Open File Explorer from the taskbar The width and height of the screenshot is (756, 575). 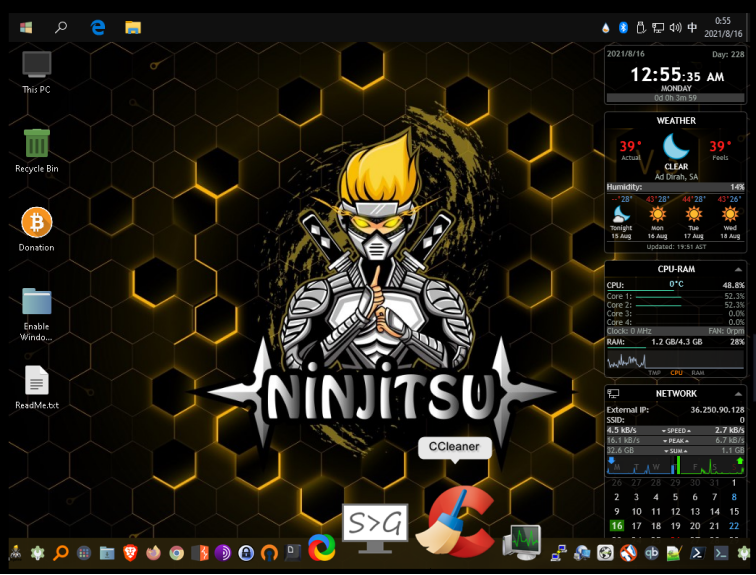coord(133,27)
